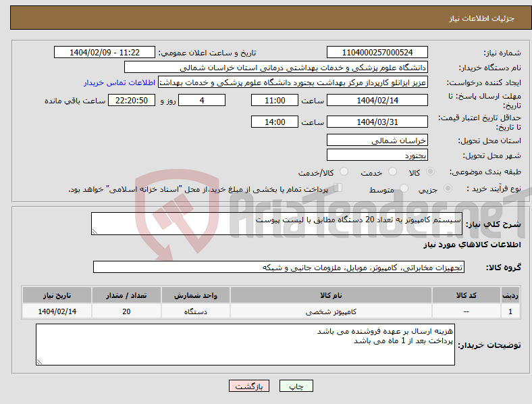Viewport: 532px width, 404px height.
Task: Select the کالا radio button
Action: [430, 172]
